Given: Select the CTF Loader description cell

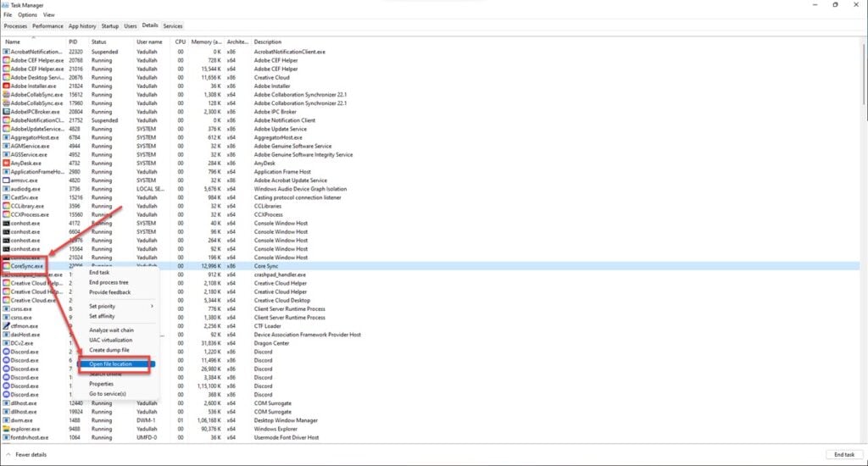Looking at the screenshot, I should pyautogui.click(x=267, y=326).
